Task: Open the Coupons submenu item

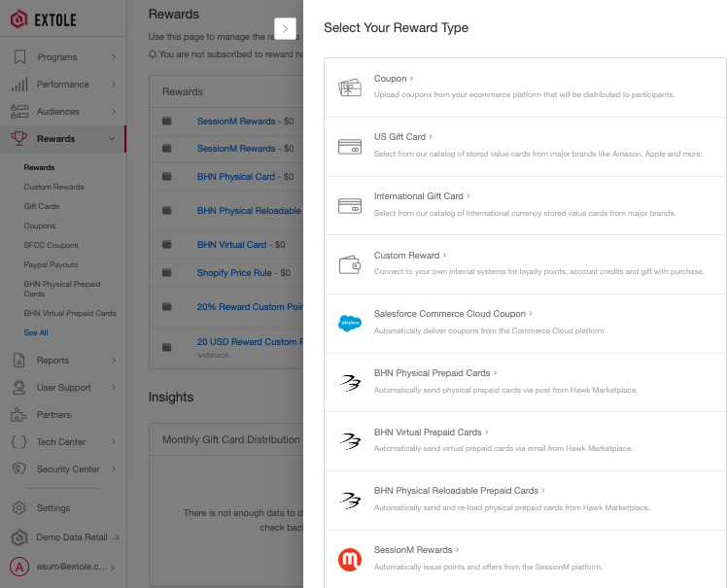Action: (40, 225)
